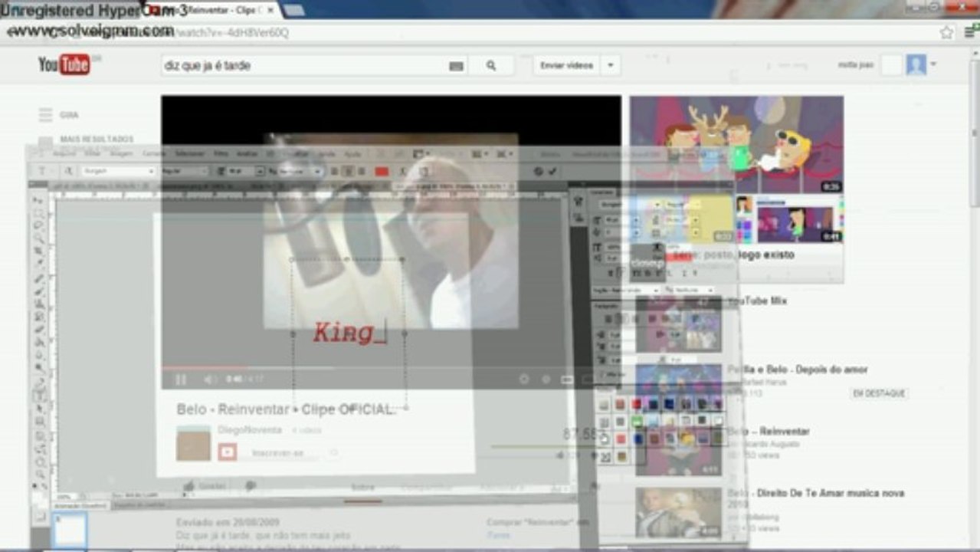Switch to the Sobre tab under the video
This screenshot has width=980, height=552.
click(x=362, y=487)
